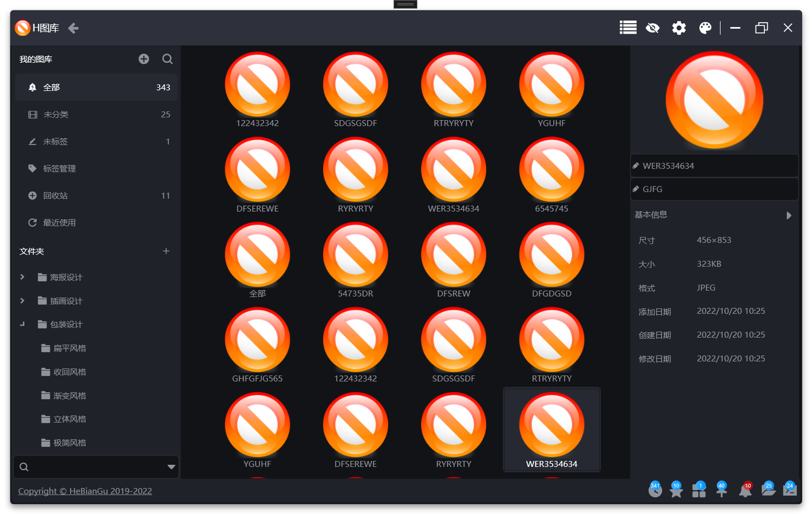The image size is (812, 514).
Task: Open clock status icon with badge 341
Action: pos(655,490)
